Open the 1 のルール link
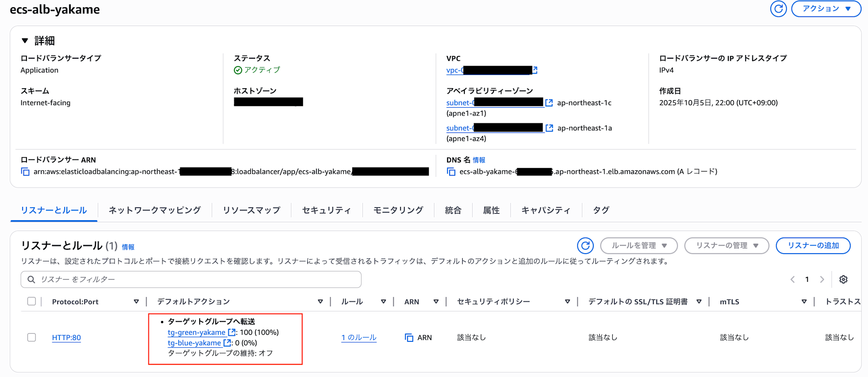Image resolution: width=868 pixels, height=377 pixels. [359, 337]
